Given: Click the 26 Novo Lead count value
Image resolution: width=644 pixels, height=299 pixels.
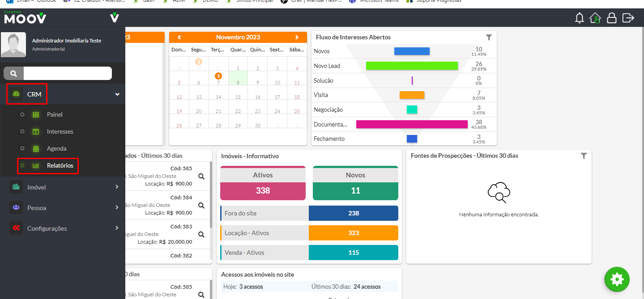Looking at the screenshot, I should [479, 64].
